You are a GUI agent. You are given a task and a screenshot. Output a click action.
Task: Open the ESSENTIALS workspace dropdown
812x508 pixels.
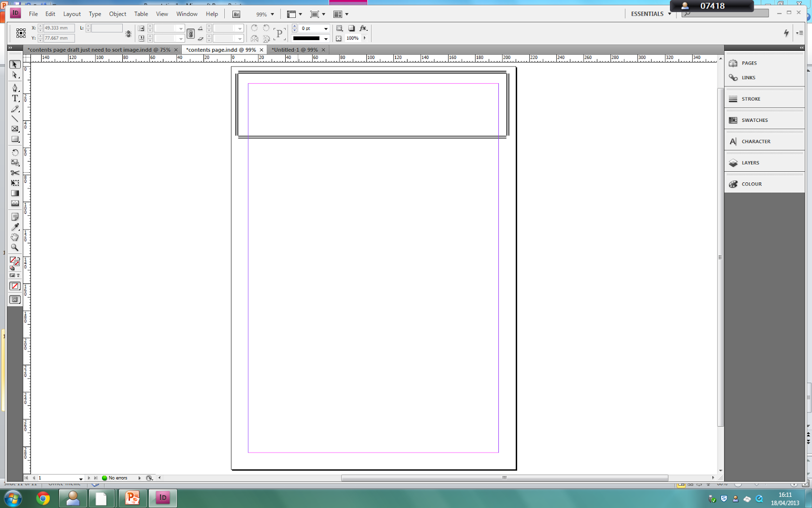coord(651,14)
